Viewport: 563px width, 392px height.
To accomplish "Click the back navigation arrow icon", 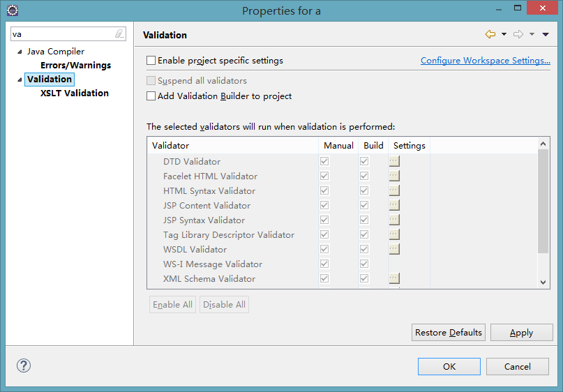I will pyautogui.click(x=490, y=34).
